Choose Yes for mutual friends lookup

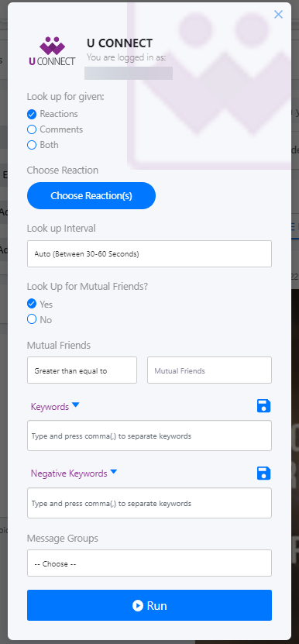point(32,304)
